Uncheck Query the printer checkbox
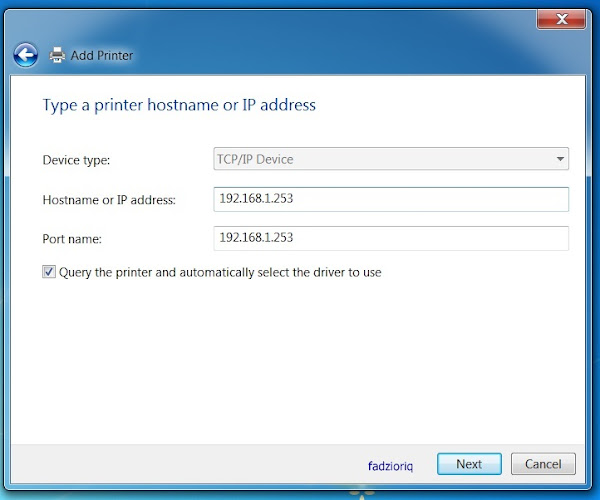Screen dimensions: 600x500 49,272
